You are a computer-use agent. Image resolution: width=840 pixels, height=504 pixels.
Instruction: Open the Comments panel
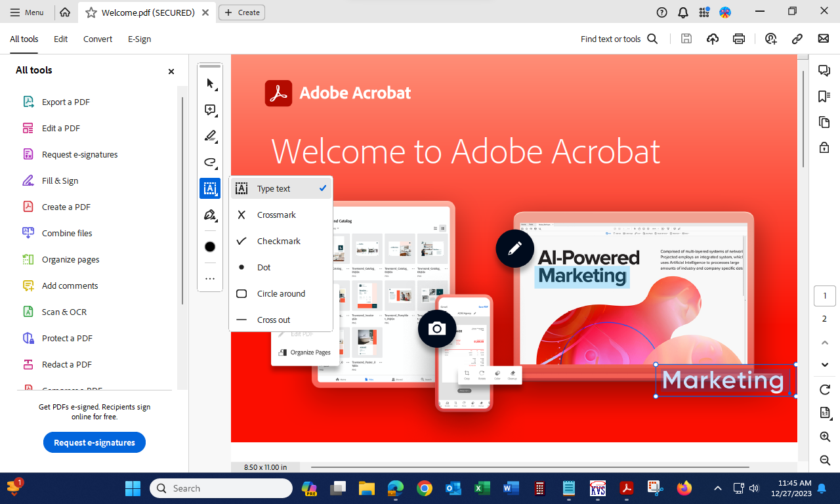(x=824, y=70)
